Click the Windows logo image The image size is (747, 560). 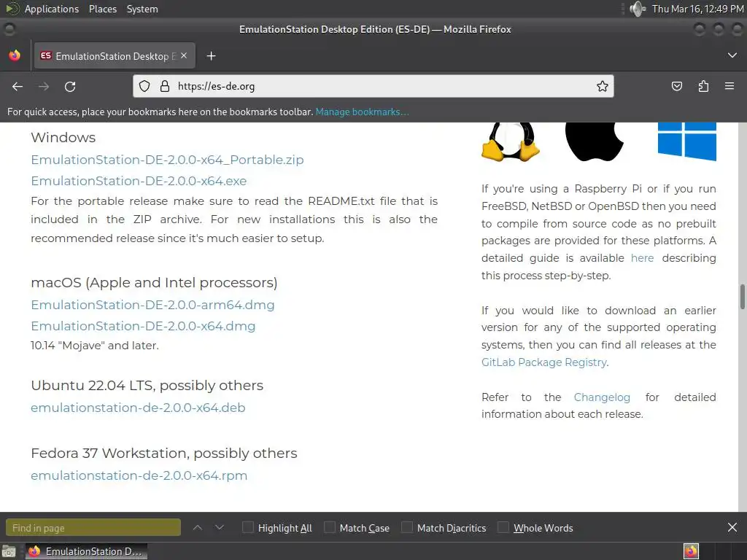687,141
